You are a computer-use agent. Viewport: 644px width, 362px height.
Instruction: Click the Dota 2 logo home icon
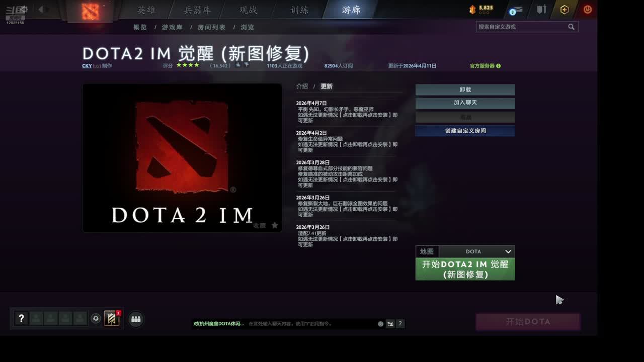click(91, 11)
